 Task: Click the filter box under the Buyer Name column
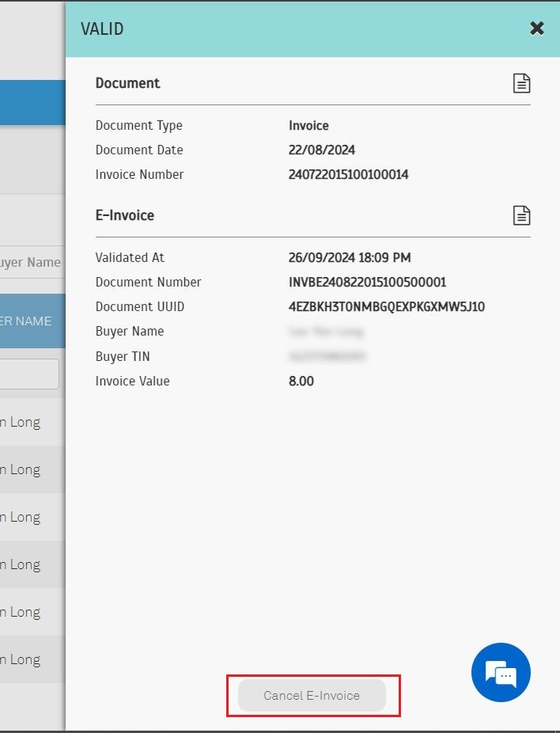click(29, 374)
